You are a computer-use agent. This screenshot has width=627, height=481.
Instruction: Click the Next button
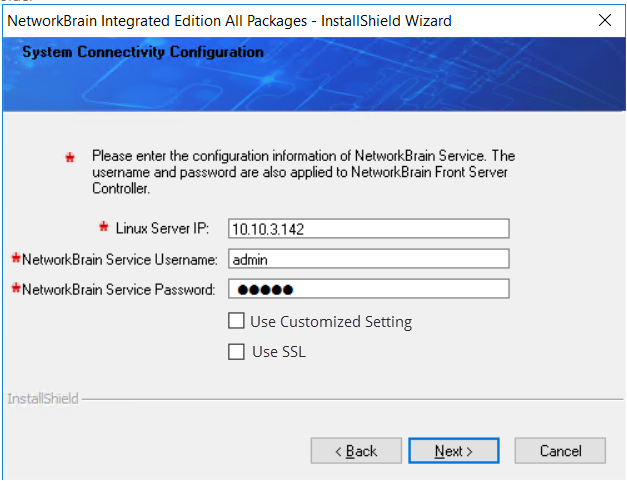coord(453,451)
